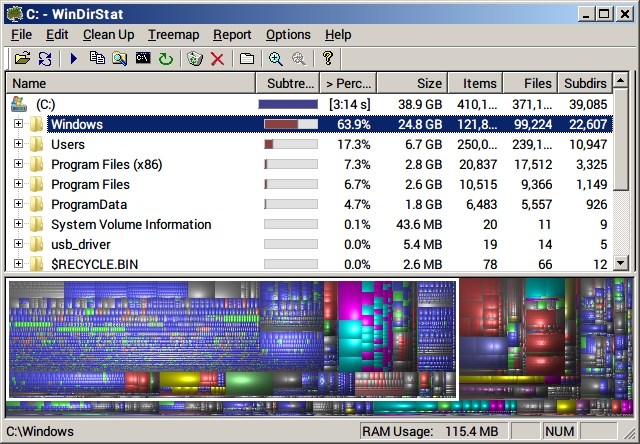Click the Open folder toolbar icon
The height and width of the screenshot is (444, 640).
[x=22, y=59]
